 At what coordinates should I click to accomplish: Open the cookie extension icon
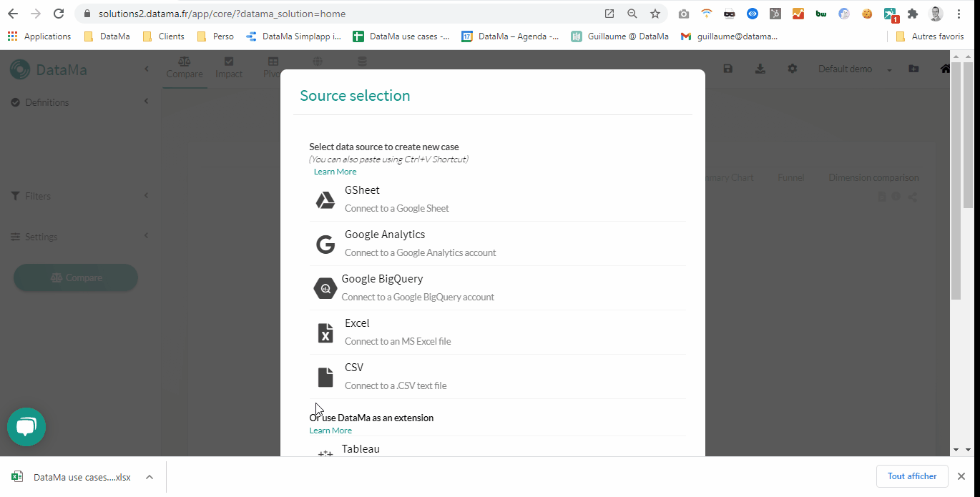[867, 14]
